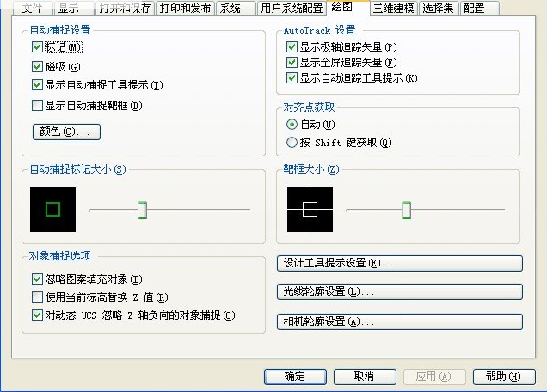This screenshot has width=547, height=392.
Task: Uncheck 显示极轴追踪矢量(P)
Action: (292, 46)
